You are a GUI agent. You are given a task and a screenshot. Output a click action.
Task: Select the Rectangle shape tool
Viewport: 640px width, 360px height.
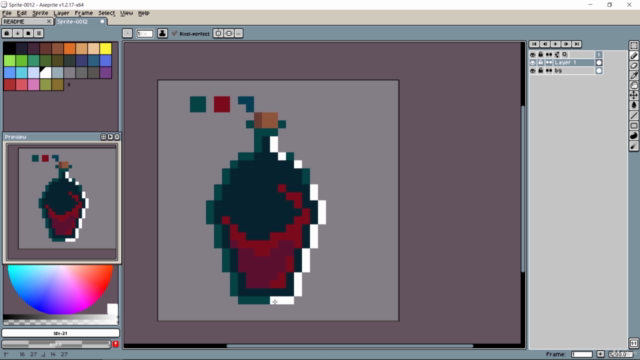point(633,126)
